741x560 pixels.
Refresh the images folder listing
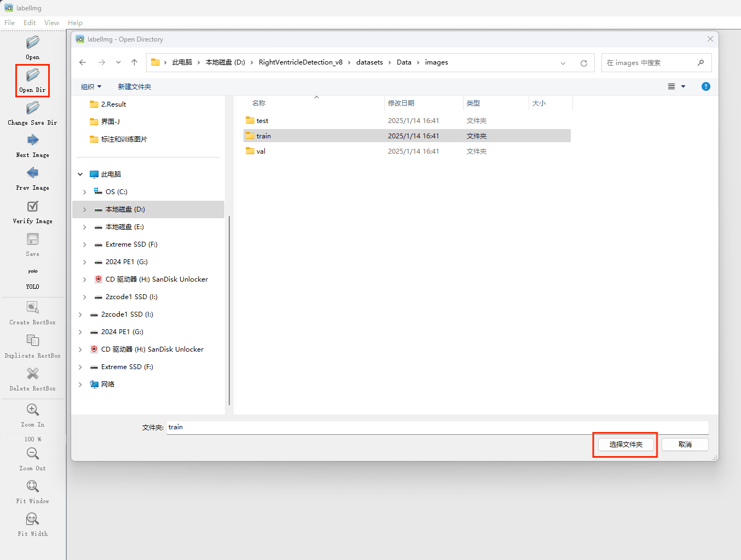point(584,63)
